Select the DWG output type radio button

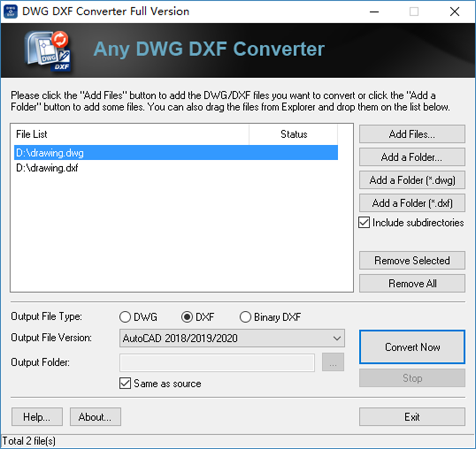tap(125, 317)
